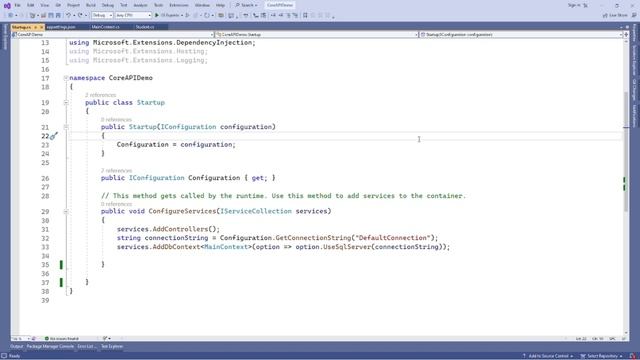
Task: Click the Search box in title bar
Action: (x=247, y=5)
